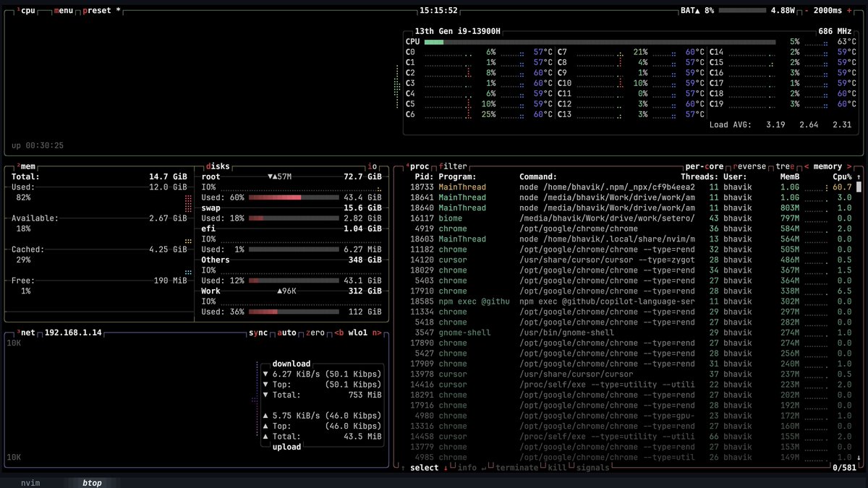Select process 3547 gnome-shell
This screenshot has height=488, width=868.
tap(627, 333)
